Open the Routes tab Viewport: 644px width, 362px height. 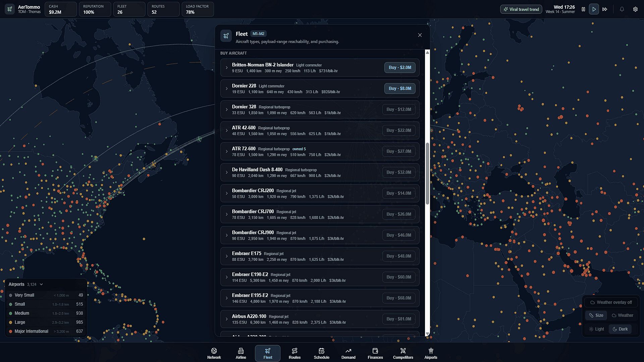pyautogui.click(x=294, y=353)
